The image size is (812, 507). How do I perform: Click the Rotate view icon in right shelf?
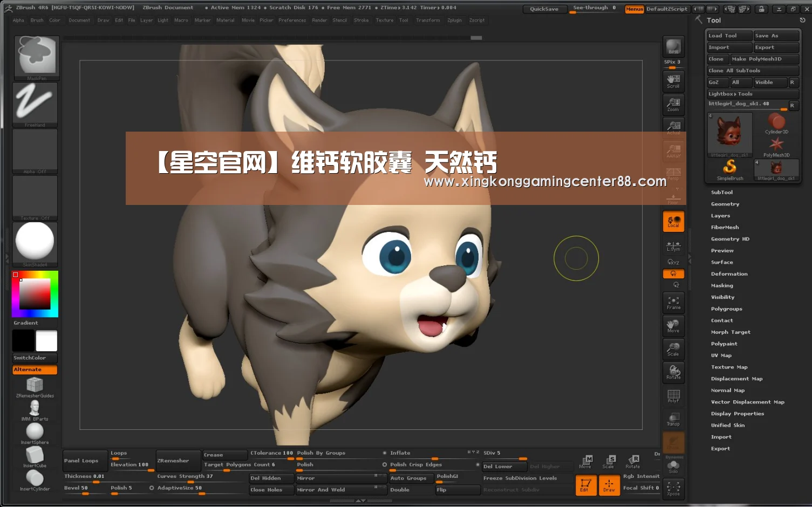click(x=673, y=373)
